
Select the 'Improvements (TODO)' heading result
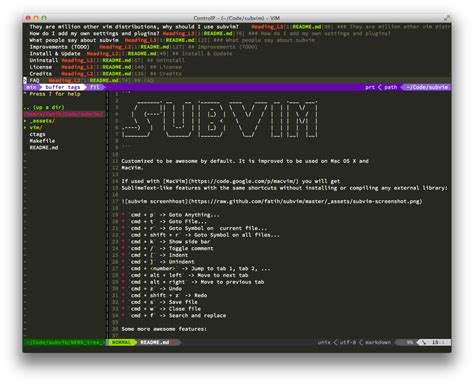tap(237, 47)
